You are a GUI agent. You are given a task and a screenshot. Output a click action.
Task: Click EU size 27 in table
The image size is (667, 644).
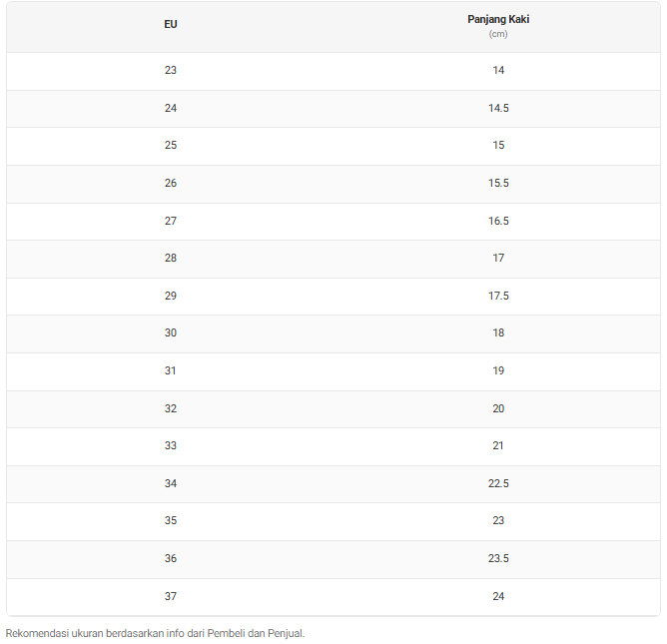click(171, 221)
